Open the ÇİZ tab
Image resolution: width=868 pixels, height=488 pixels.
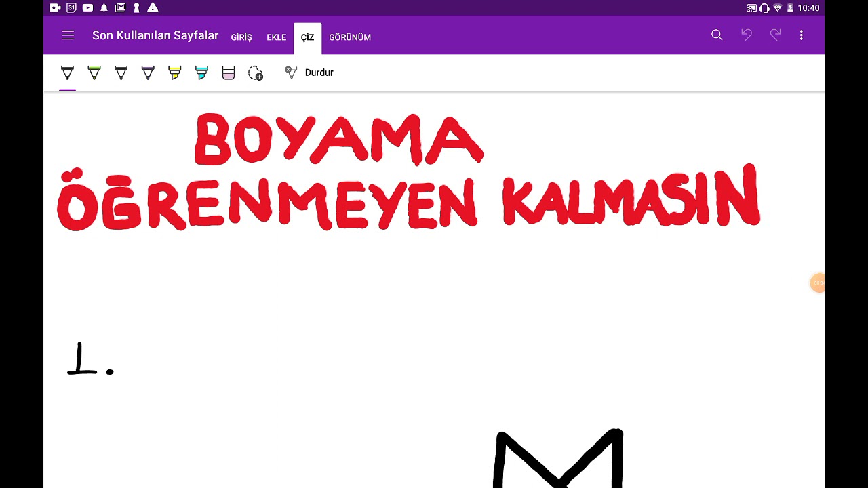pos(307,37)
